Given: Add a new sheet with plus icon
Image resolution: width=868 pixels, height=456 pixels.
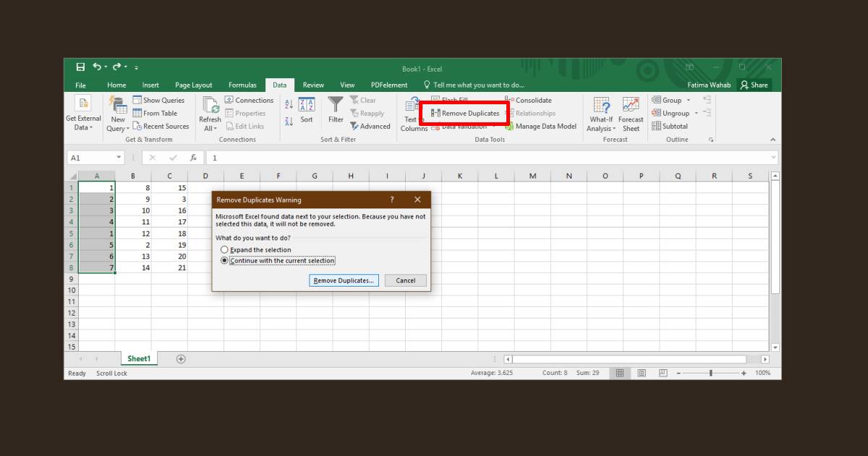Looking at the screenshot, I should click(181, 359).
